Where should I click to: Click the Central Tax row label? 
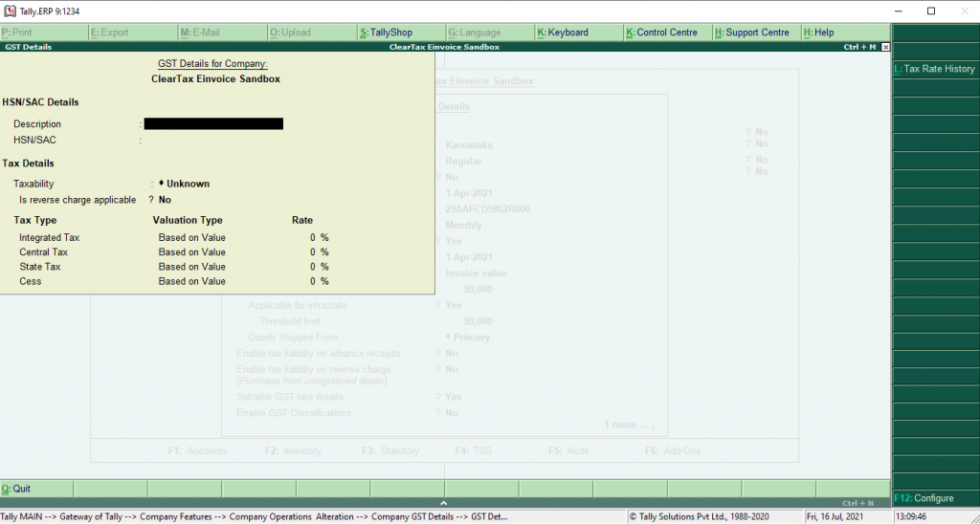43,251
